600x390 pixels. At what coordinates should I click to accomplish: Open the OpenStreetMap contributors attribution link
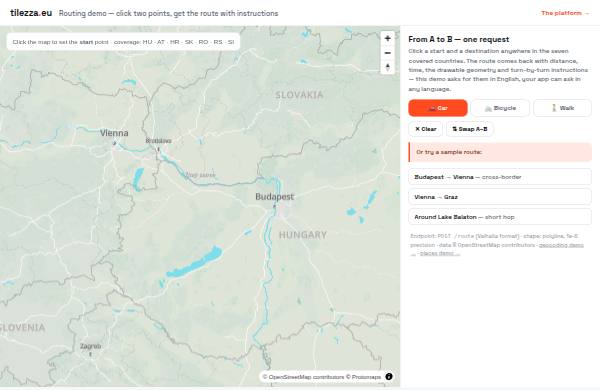point(306,377)
